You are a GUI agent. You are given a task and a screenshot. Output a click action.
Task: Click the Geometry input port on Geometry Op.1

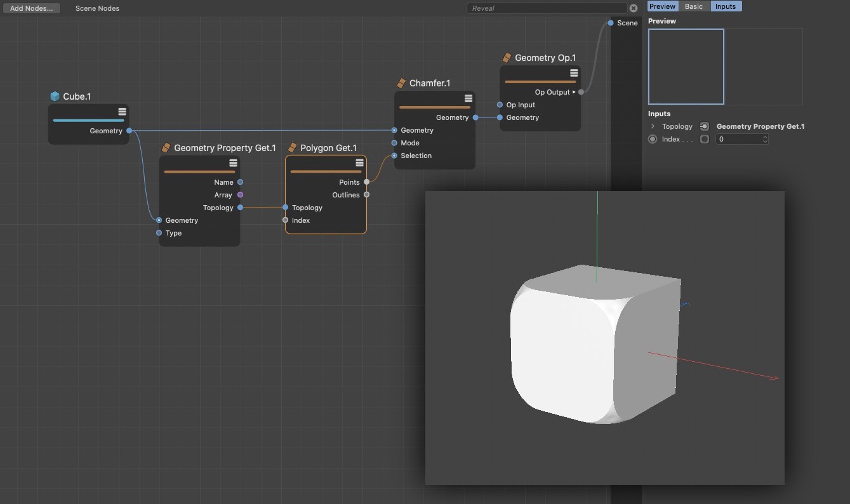pyautogui.click(x=500, y=117)
